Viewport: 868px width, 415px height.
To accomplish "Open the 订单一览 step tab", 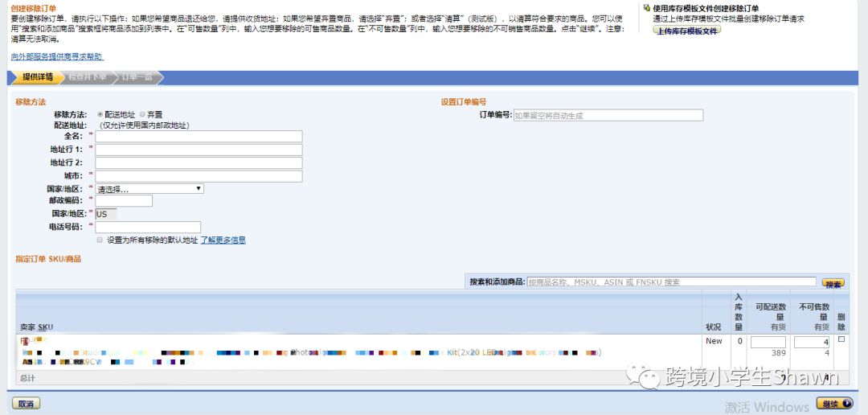I will pyautogui.click(x=137, y=77).
